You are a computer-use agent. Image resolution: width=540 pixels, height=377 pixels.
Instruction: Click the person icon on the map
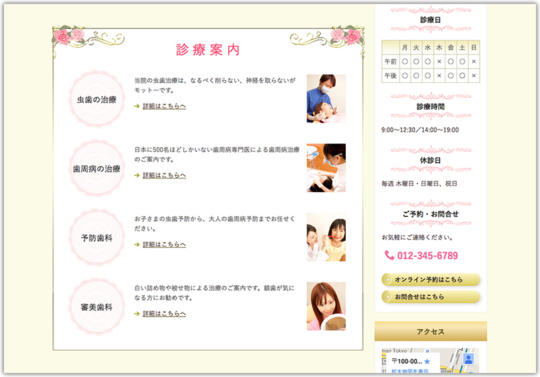tap(468, 359)
